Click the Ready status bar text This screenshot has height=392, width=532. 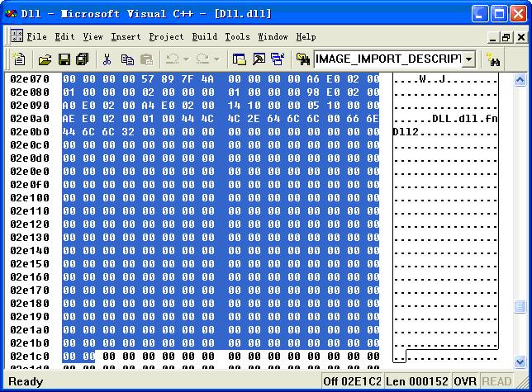[26, 382]
